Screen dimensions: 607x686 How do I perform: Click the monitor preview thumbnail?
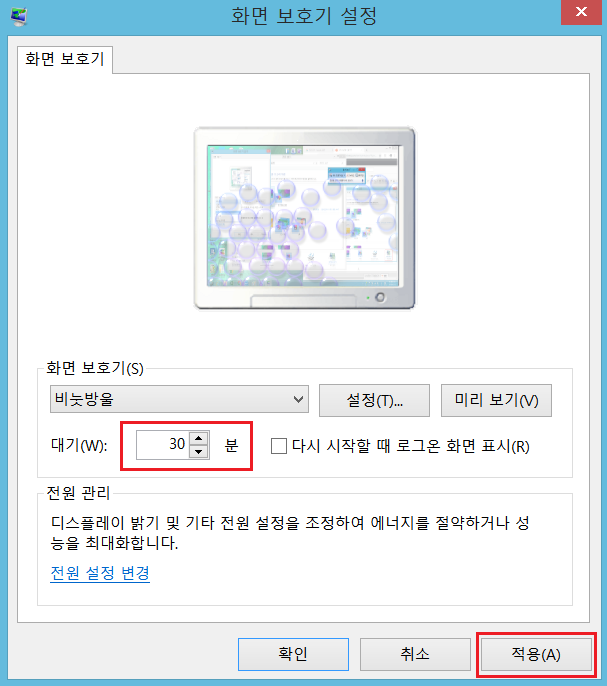(x=305, y=218)
